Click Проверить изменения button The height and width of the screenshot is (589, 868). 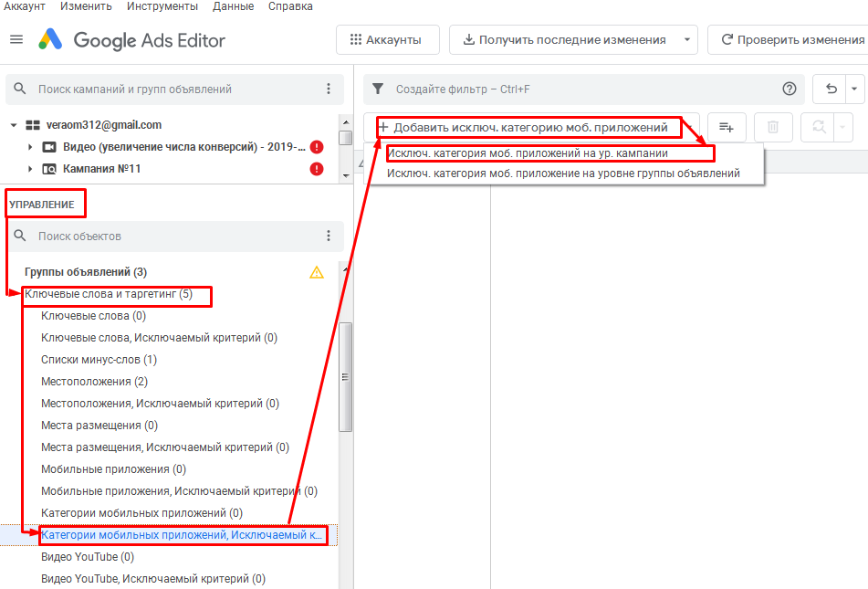791,40
